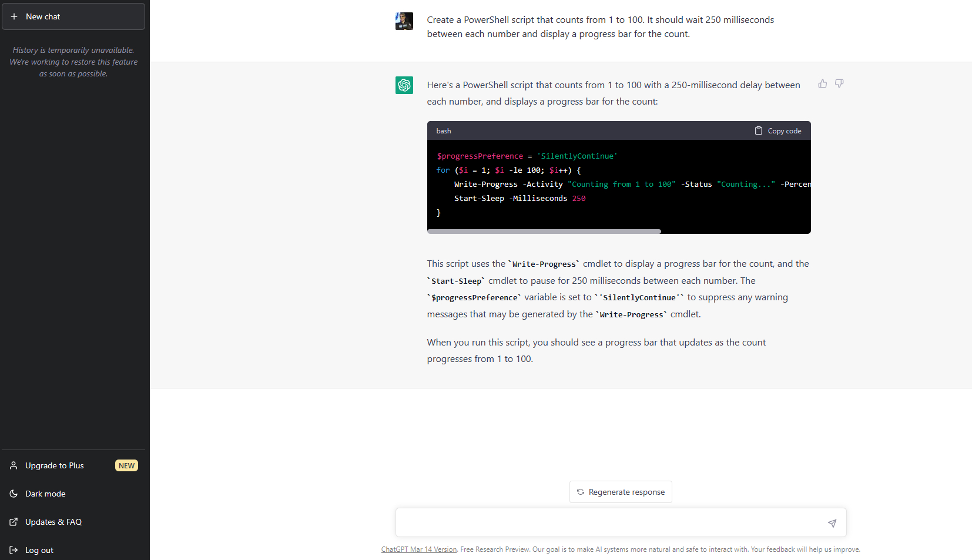
Task: Open the ChatGPT Mar 14 Version link
Action: [418, 549]
